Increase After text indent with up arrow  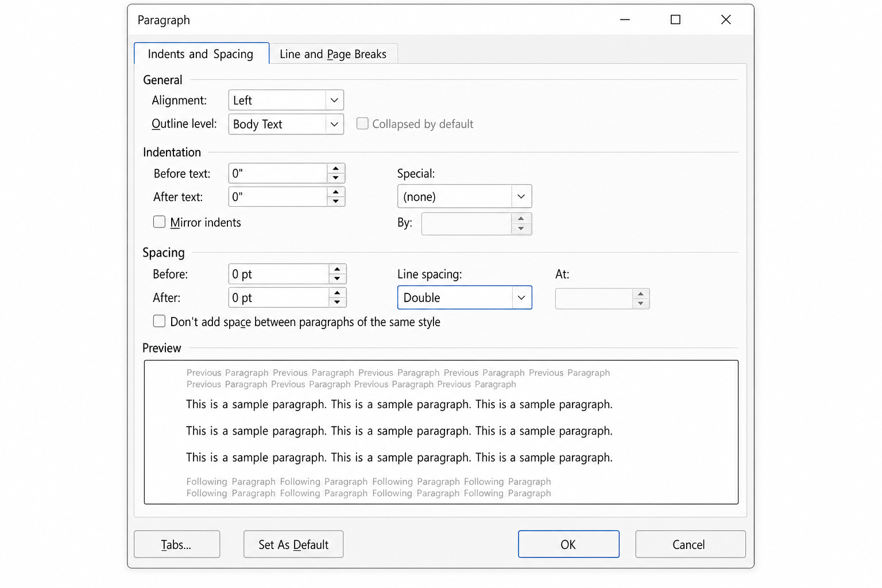[x=336, y=192]
